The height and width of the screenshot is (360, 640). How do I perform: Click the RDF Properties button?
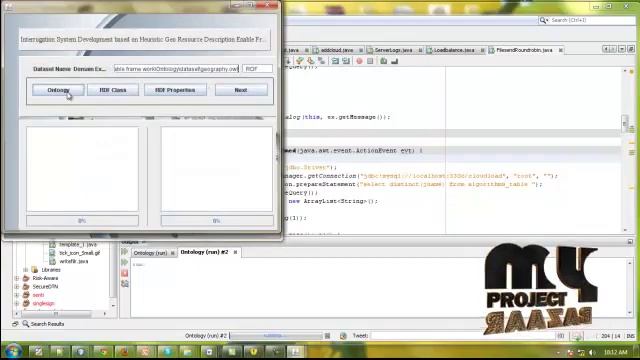click(x=175, y=90)
